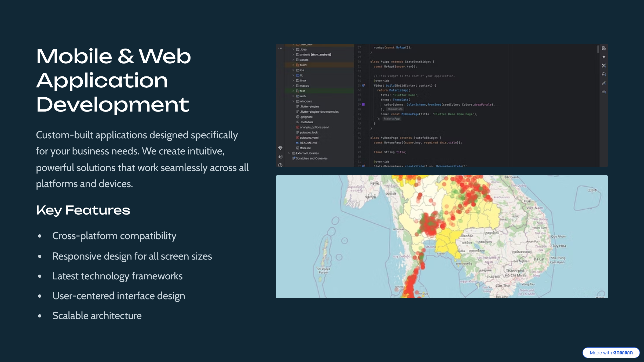Open the device manager icon at top right
The width and height of the screenshot is (644, 362).
point(604,48)
